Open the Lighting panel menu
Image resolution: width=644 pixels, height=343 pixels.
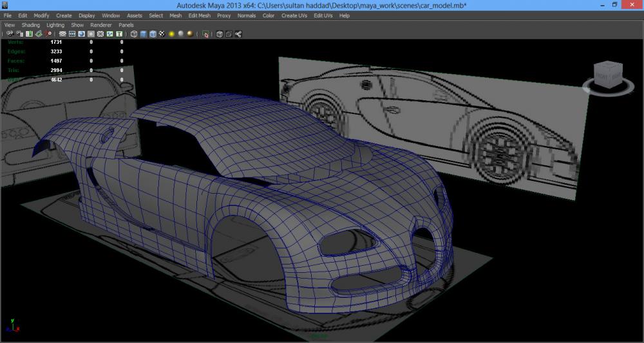pyautogui.click(x=55, y=25)
